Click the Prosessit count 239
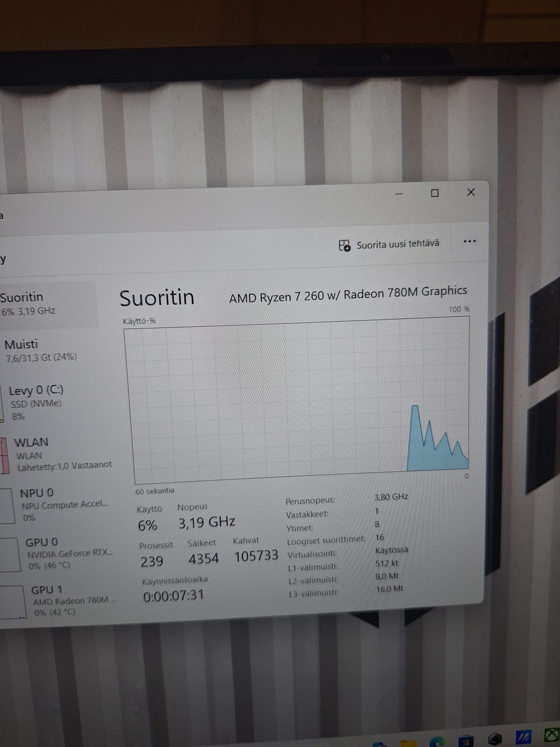This screenshot has width=560, height=747. [152, 561]
